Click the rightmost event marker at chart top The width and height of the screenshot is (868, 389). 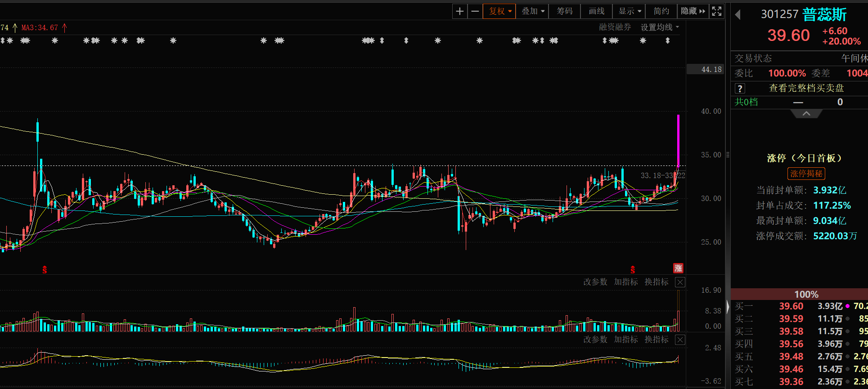click(x=668, y=40)
